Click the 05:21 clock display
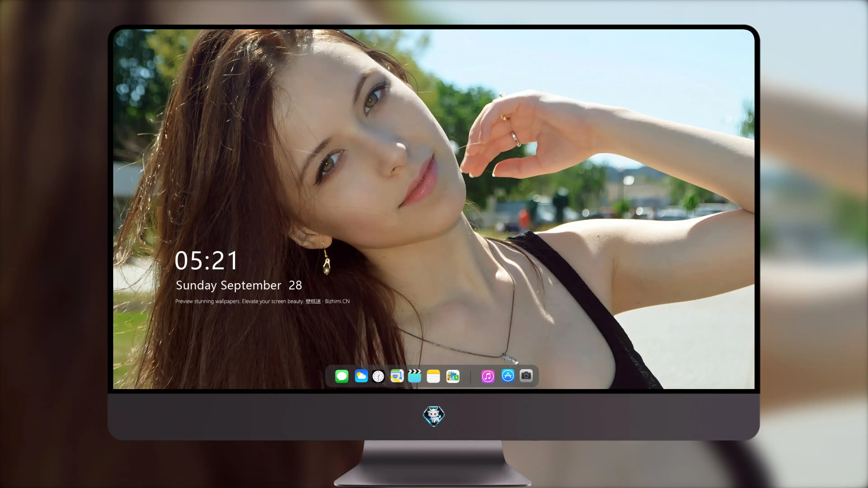Image resolution: width=868 pixels, height=488 pixels. (206, 261)
